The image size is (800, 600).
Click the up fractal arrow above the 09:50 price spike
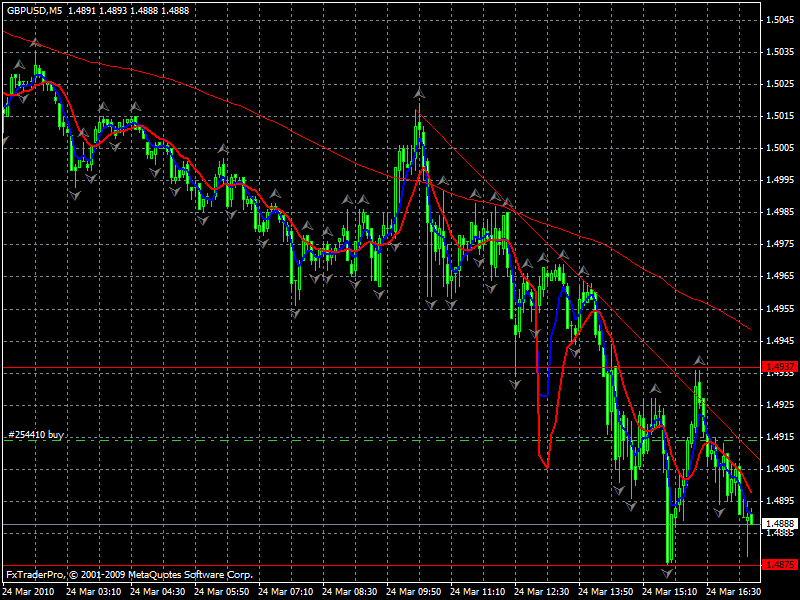point(419,94)
